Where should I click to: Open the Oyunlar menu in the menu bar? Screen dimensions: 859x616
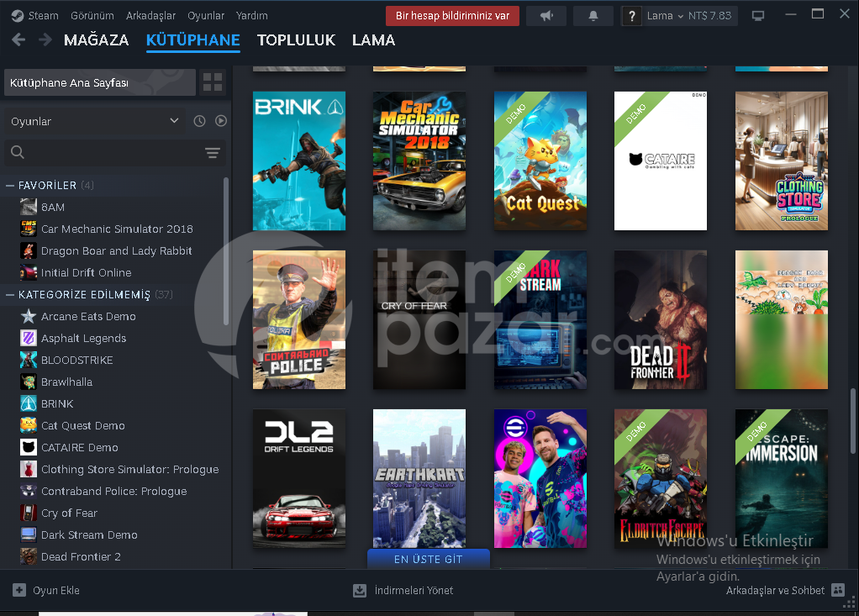pyautogui.click(x=206, y=16)
